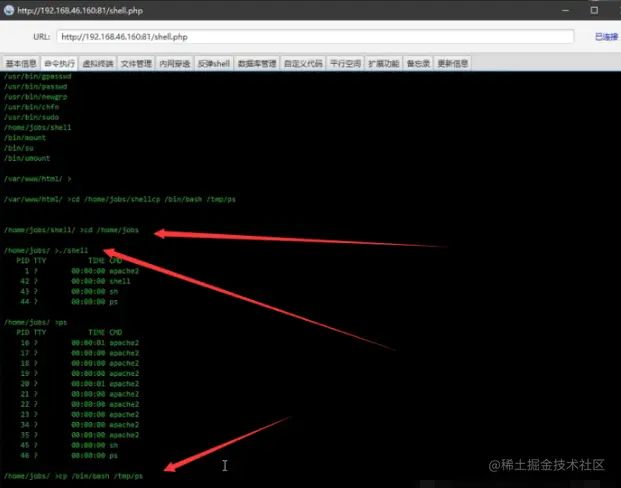
Task: Click the '/home/jobs/ >ps' command line
Action: [x=35, y=322]
